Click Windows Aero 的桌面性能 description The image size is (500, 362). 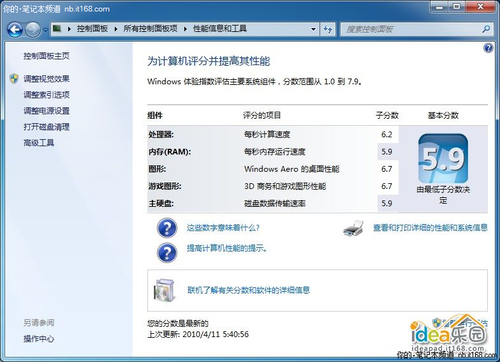pos(292,169)
